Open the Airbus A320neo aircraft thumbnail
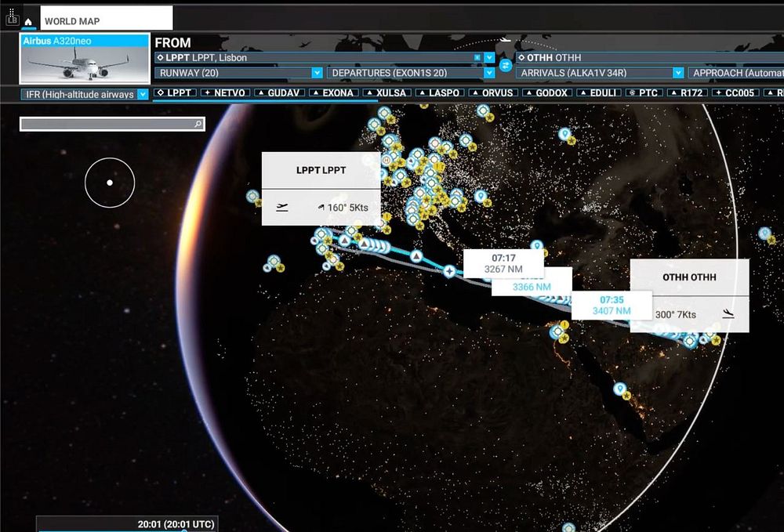The image size is (784, 532). tap(85, 59)
